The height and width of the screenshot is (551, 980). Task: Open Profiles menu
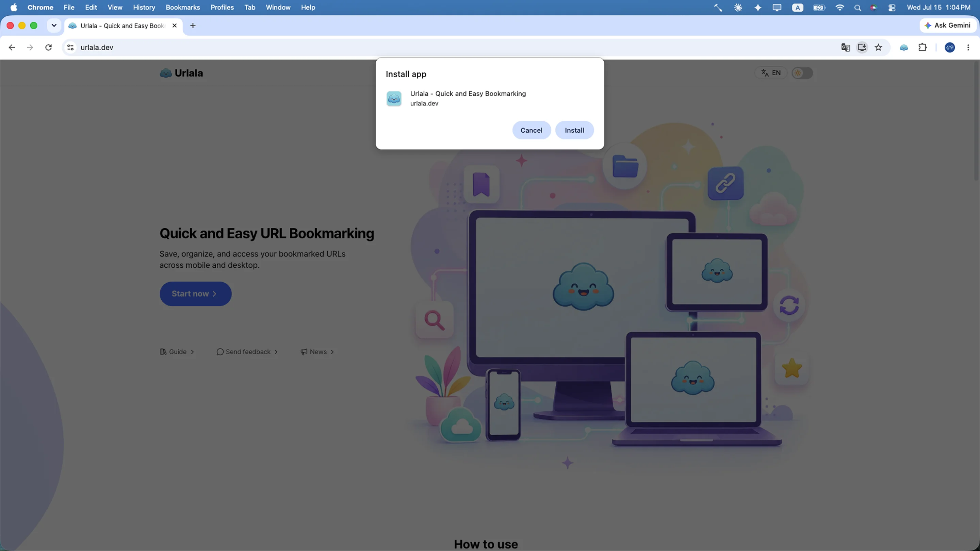(222, 7)
